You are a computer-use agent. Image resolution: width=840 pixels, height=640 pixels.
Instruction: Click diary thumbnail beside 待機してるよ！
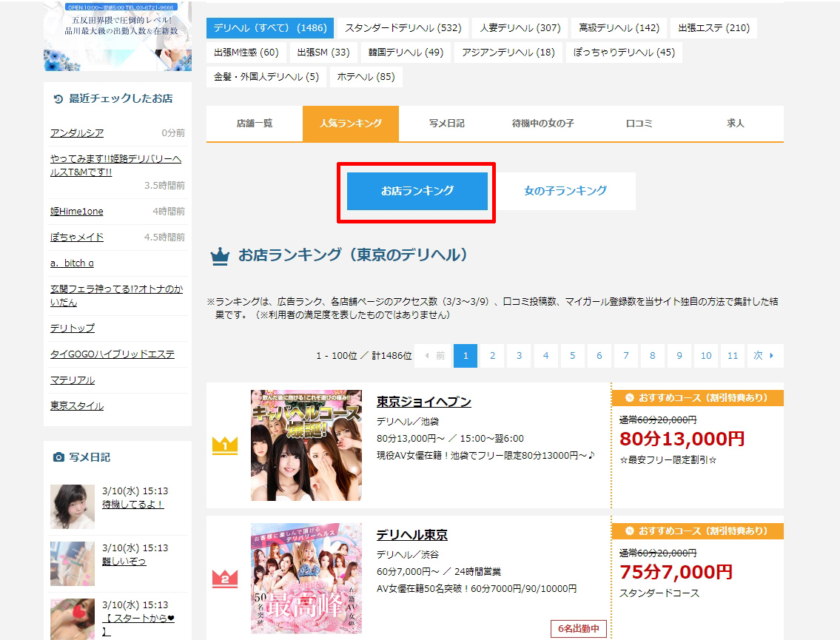(x=73, y=507)
